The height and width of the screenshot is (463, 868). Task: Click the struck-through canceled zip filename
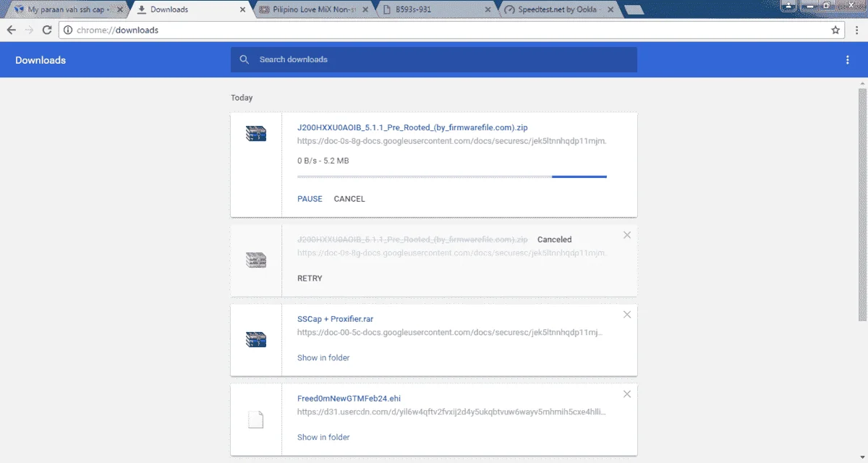[x=412, y=239]
